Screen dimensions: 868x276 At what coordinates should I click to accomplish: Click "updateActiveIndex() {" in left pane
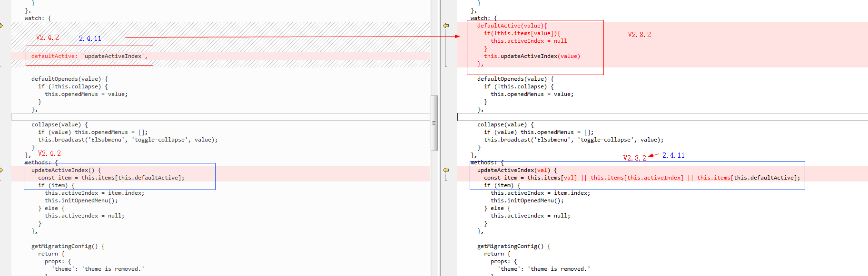click(x=66, y=170)
